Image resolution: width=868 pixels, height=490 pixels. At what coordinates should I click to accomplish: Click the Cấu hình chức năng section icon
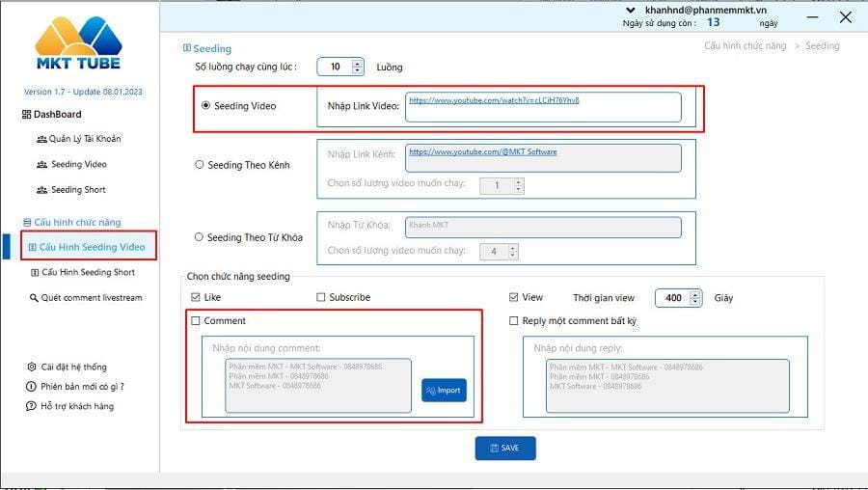pyautogui.click(x=27, y=223)
